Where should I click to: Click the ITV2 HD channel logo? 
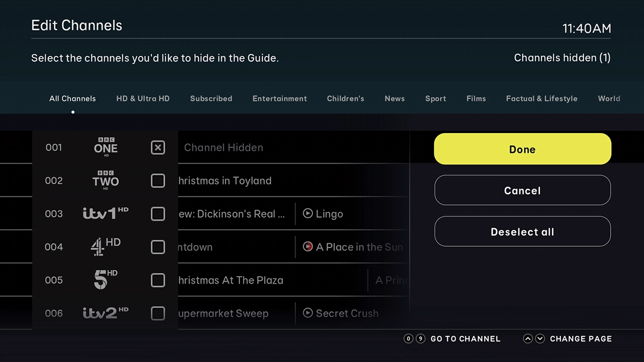coord(105,313)
